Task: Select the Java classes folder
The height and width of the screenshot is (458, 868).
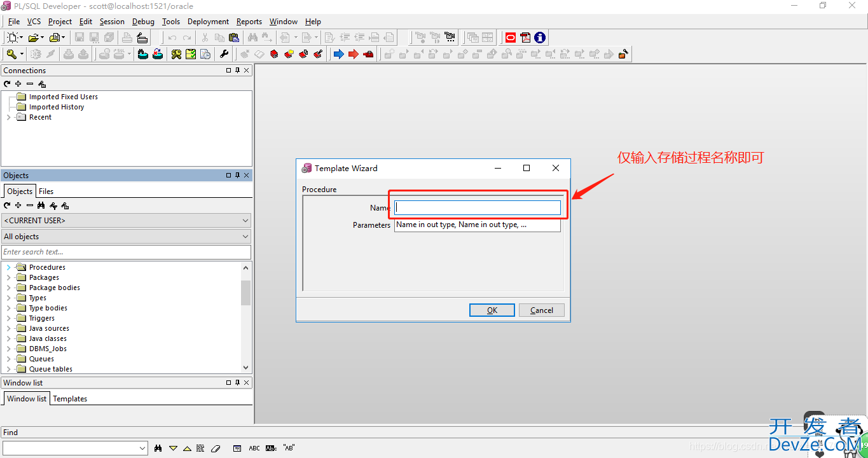Action: tap(48, 338)
